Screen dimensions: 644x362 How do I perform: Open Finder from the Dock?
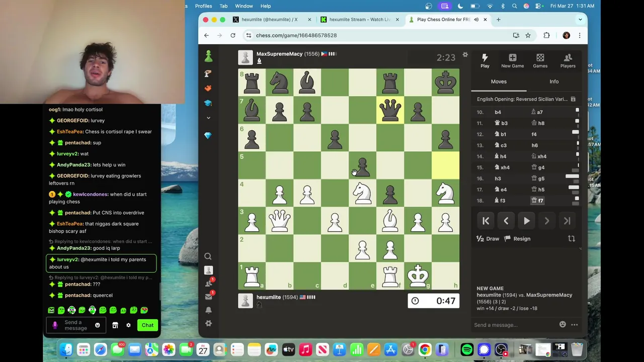point(66,349)
